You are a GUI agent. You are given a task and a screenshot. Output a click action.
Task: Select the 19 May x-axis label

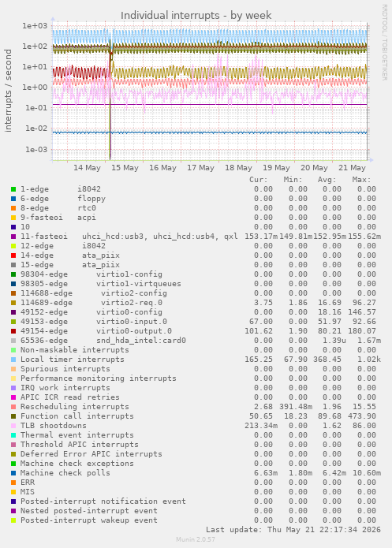click(x=276, y=168)
